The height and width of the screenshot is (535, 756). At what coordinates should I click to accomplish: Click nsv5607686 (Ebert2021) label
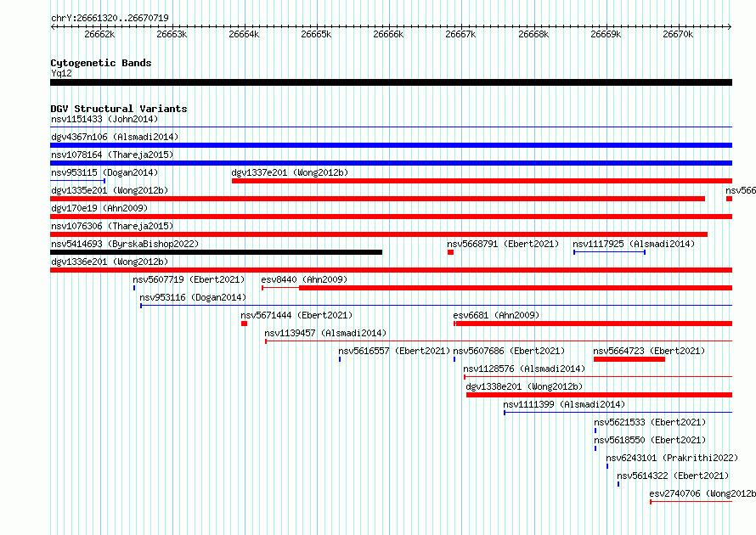coord(509,351)
